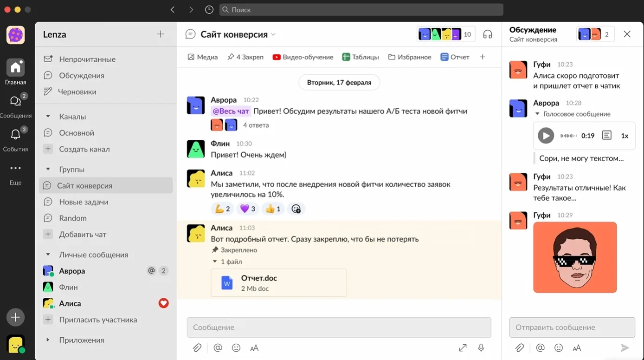Click Пригласить участника in sidebar
This screenshot has width=644, height=360.
point(97,320)
